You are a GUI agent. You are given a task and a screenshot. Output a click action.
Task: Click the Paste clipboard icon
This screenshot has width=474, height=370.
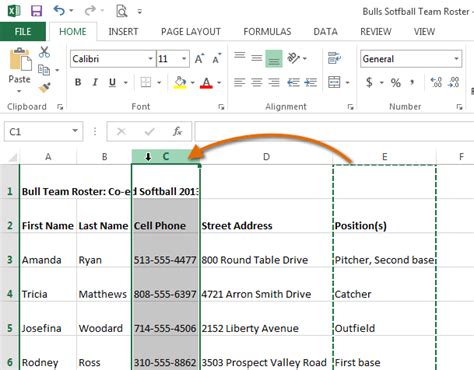click(21, 59)
